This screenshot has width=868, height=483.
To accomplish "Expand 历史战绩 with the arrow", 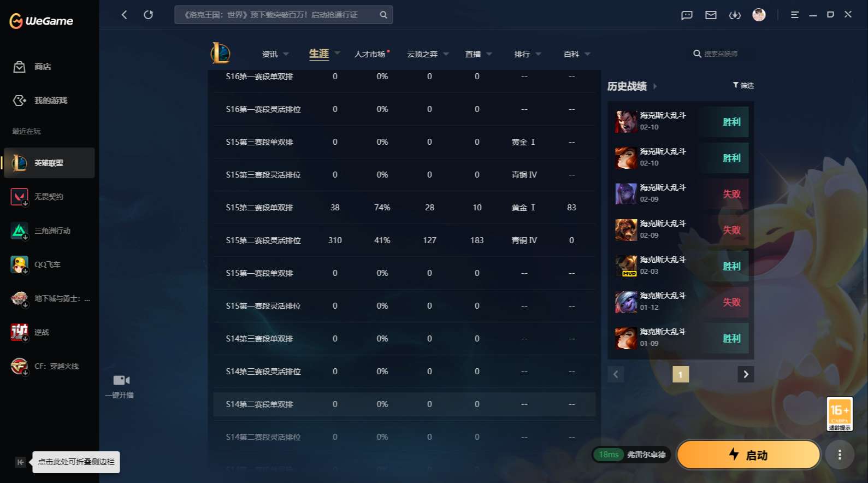I will 655,86.
